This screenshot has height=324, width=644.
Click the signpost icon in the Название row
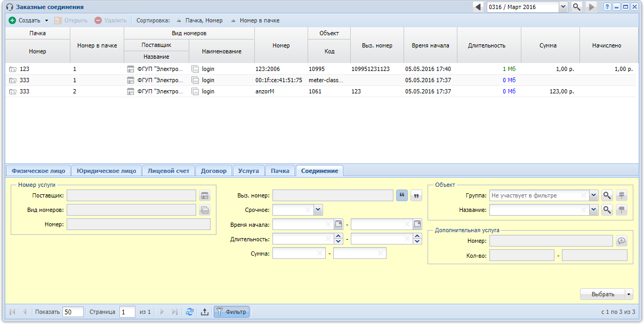click(x=621, y=210)
